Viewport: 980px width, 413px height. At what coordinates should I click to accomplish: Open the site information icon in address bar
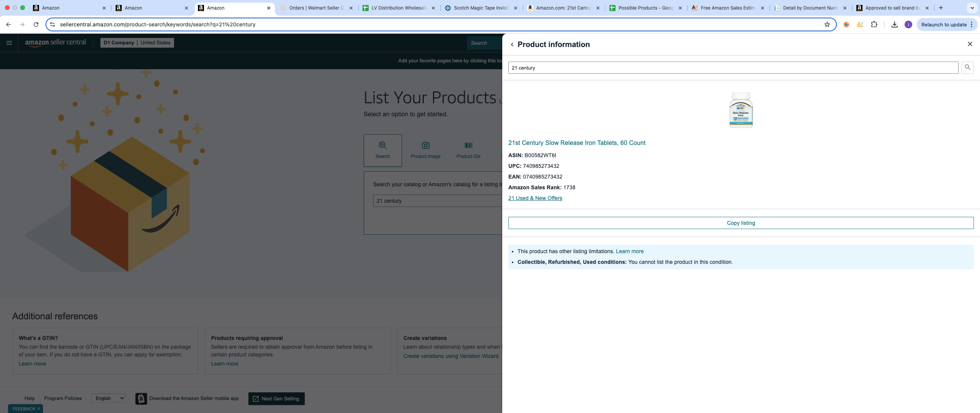52,24
